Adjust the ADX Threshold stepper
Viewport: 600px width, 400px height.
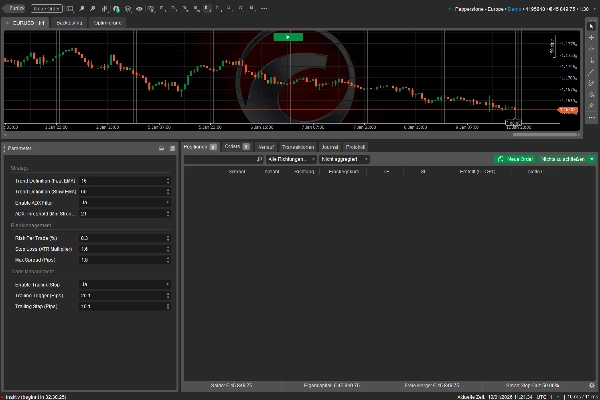pos(168,214)
